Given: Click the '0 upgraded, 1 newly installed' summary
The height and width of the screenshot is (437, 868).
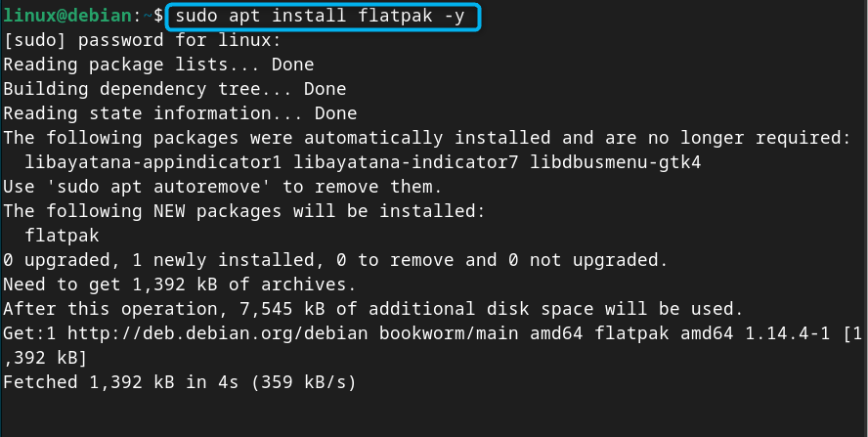Looking at the screenshot, I should [335, 260].
